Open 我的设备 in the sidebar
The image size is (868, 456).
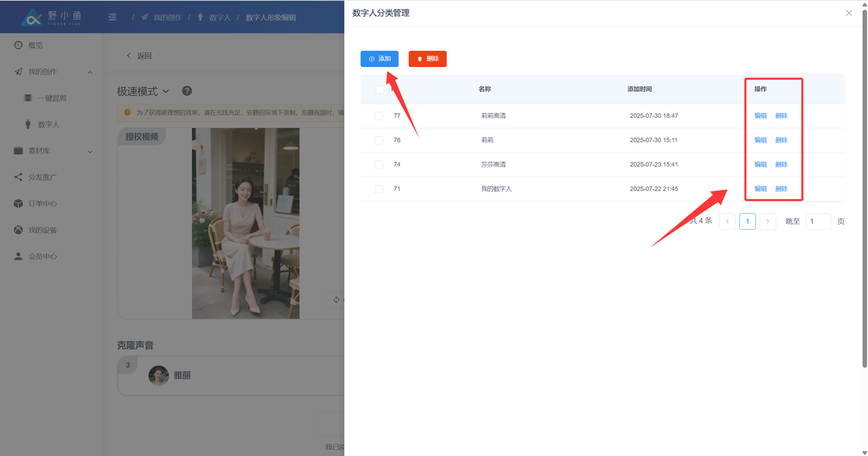pos(42,230)
